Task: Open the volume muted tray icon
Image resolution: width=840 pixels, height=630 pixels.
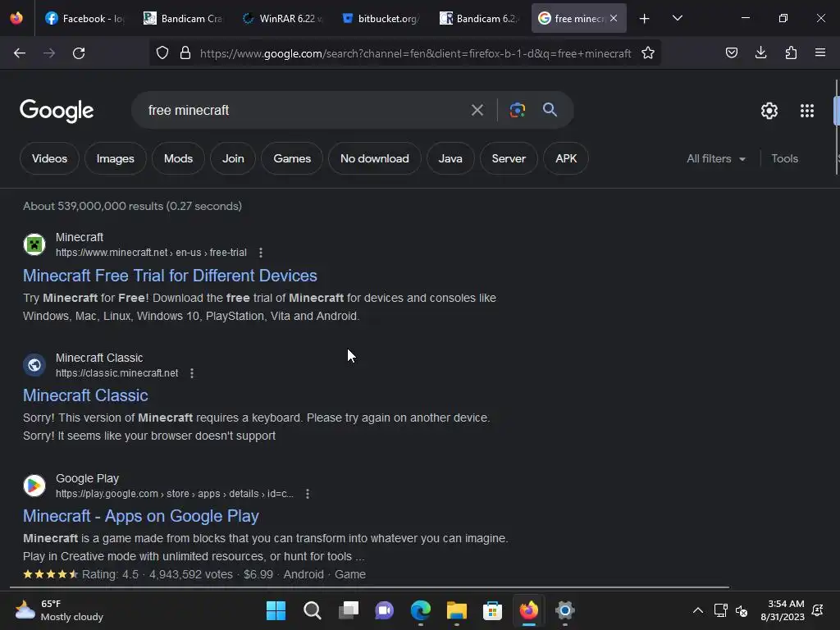Action: click(x=742, y=610)
